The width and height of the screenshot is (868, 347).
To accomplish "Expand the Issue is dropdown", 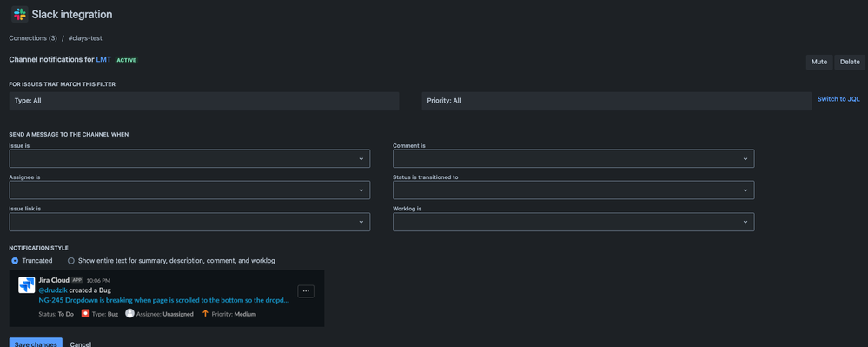I will coord(189,158).
